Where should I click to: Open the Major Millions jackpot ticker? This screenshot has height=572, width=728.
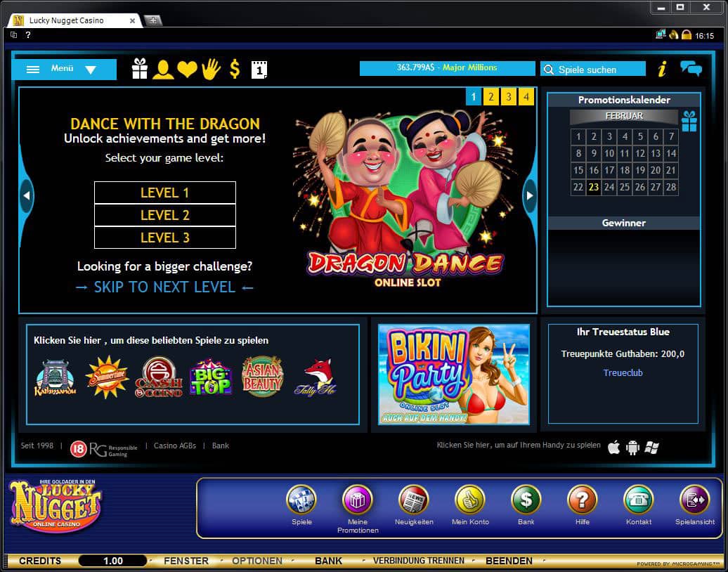pos(447,67)
